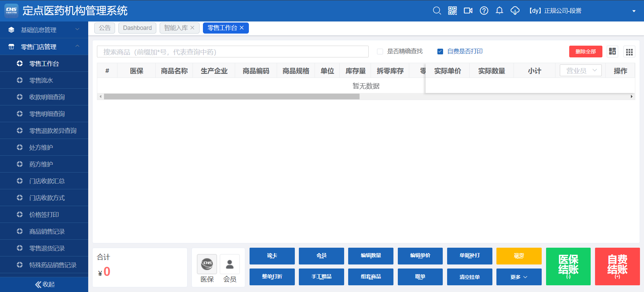This screenshot has width=644, height=292.
Task: Click the scrollbar right arrow
Action: [632, 97]
